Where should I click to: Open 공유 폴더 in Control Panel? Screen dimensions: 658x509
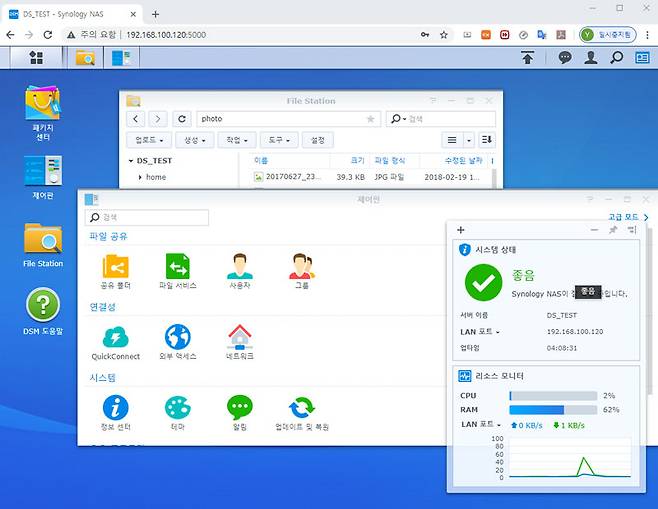click(115, 267)
